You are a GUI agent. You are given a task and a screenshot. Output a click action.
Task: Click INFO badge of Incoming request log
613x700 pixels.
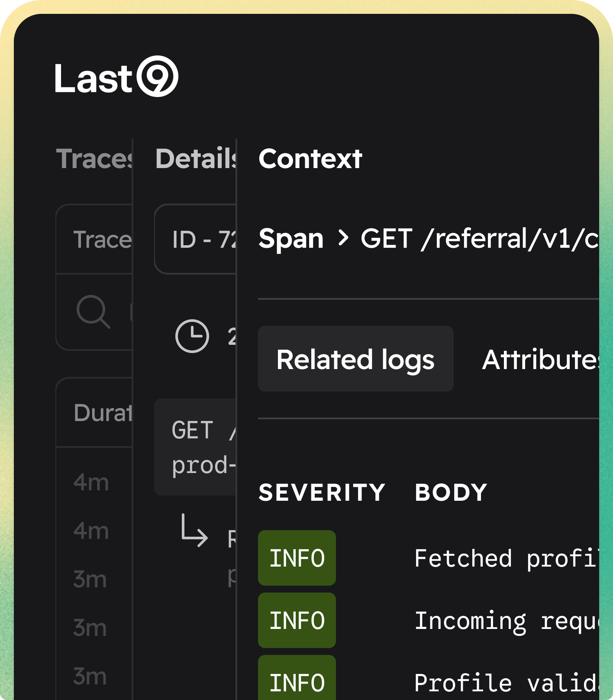(x=297, y=620)
